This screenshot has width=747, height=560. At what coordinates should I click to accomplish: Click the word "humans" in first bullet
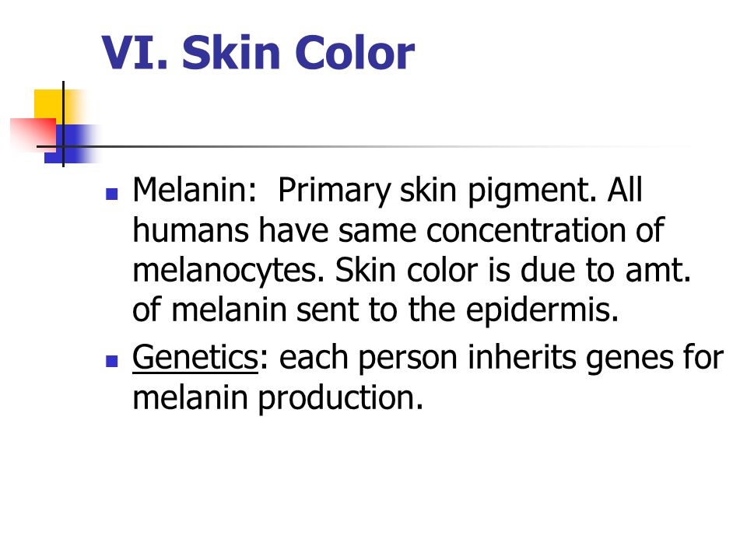click(x=191, y=230)
